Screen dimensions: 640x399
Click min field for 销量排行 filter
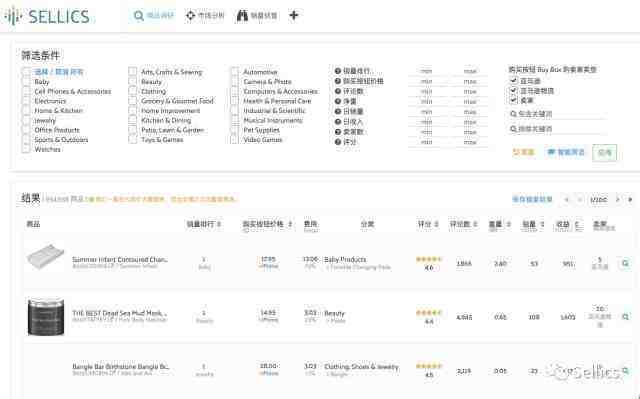pos(426,71)
